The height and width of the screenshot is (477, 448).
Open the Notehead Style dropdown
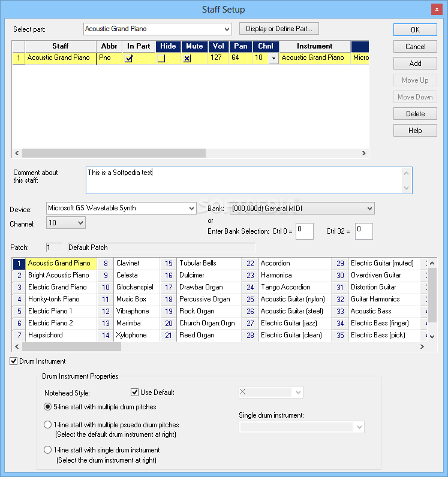pos(298,393)
